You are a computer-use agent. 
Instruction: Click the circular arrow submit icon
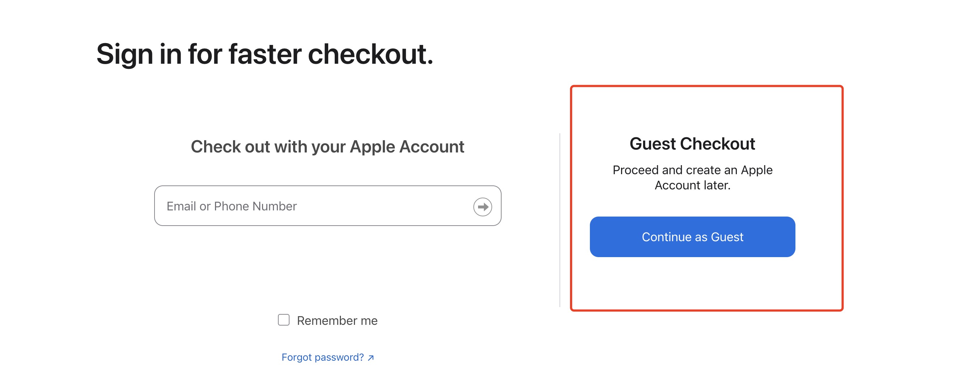[x=482, y=207]
